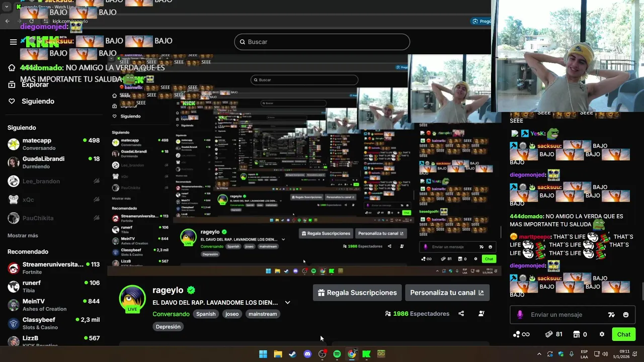The image size is (644, 362).
Task: Select the mainstream tag
Action: point(263,314)
